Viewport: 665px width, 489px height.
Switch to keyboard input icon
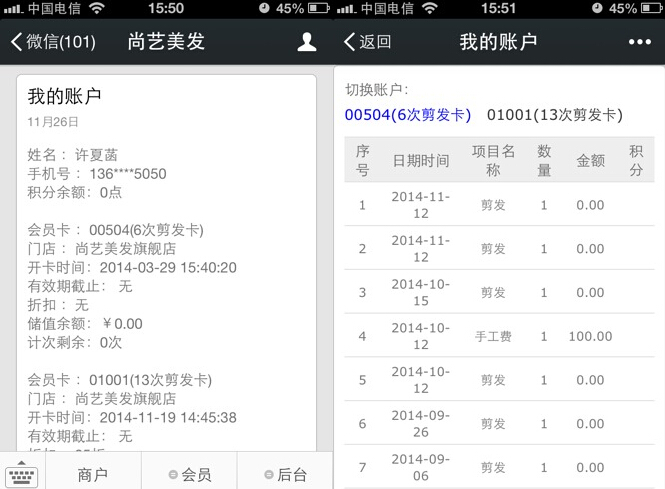[22, 475]
